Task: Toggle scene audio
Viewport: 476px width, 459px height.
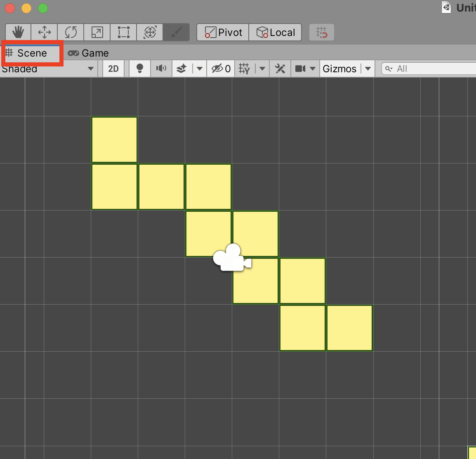Action: coord(161,69)
